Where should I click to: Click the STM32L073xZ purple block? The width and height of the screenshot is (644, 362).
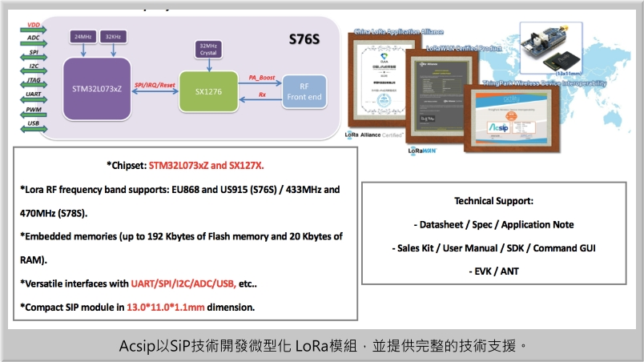pyautogui.click(x=97, y=89)
